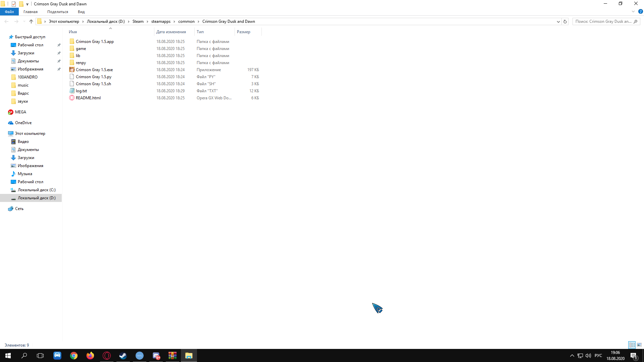The image size is (644, 362).
Task: Refresh the current folder view
Action: pos(565,21)
